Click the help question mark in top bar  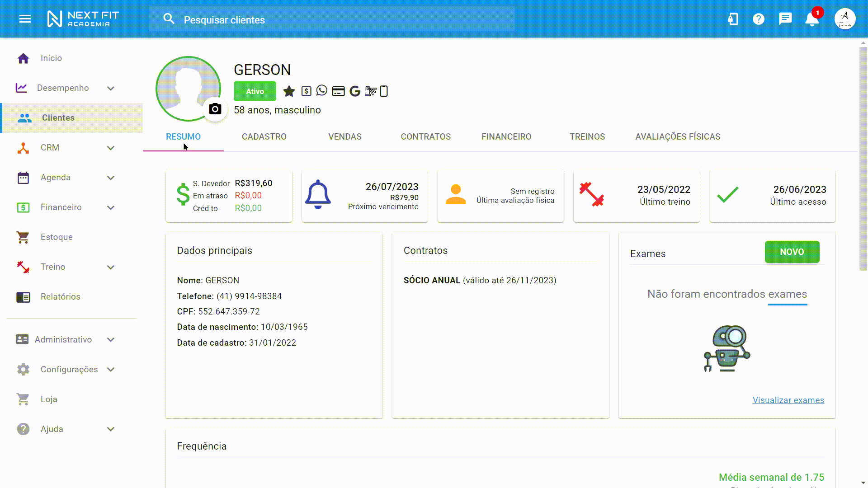pos(759,19)
